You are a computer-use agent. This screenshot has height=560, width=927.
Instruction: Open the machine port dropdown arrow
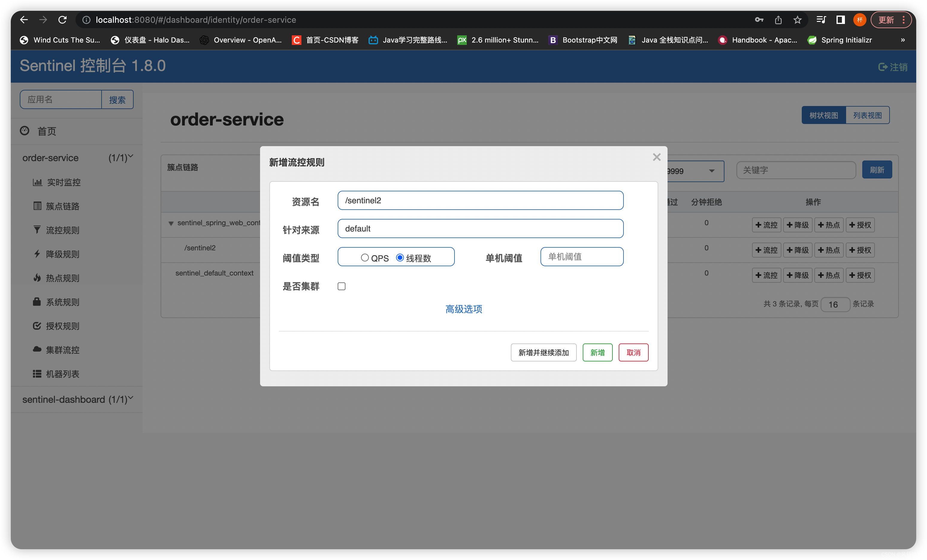click(x=711, y=171)
